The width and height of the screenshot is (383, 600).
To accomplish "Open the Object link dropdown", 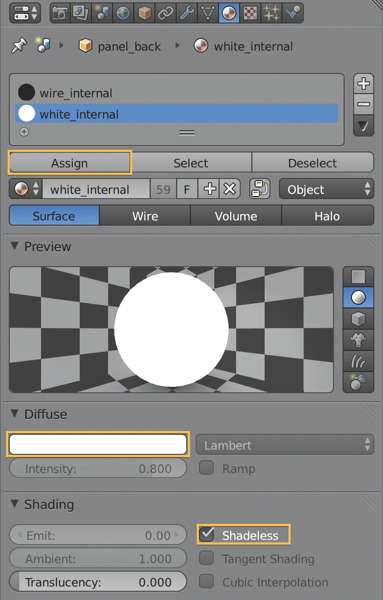I will click(326, 189).
